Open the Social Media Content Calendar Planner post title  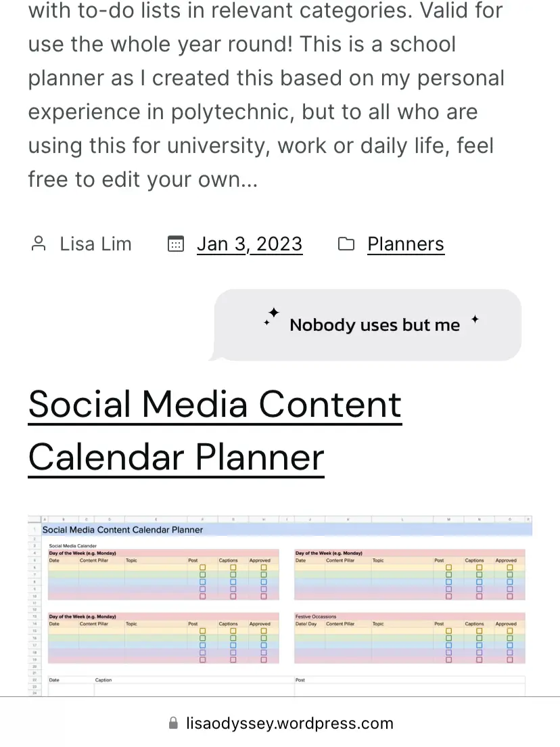215,430
